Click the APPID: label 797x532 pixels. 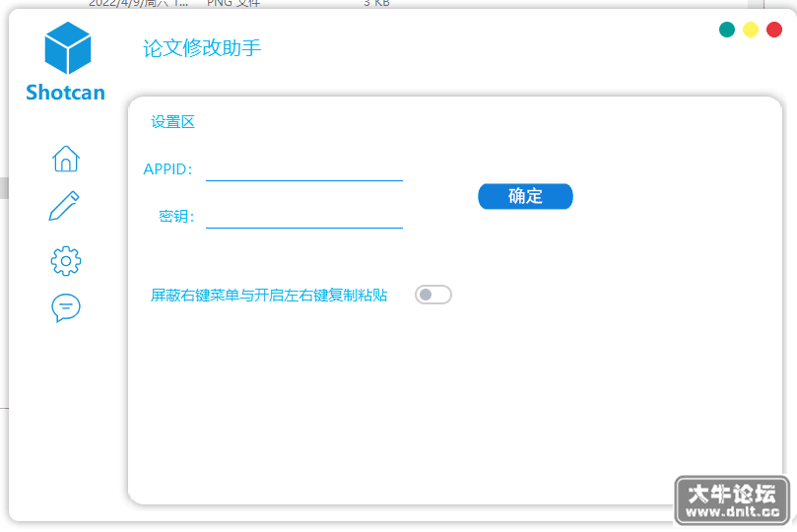point(167,169)
